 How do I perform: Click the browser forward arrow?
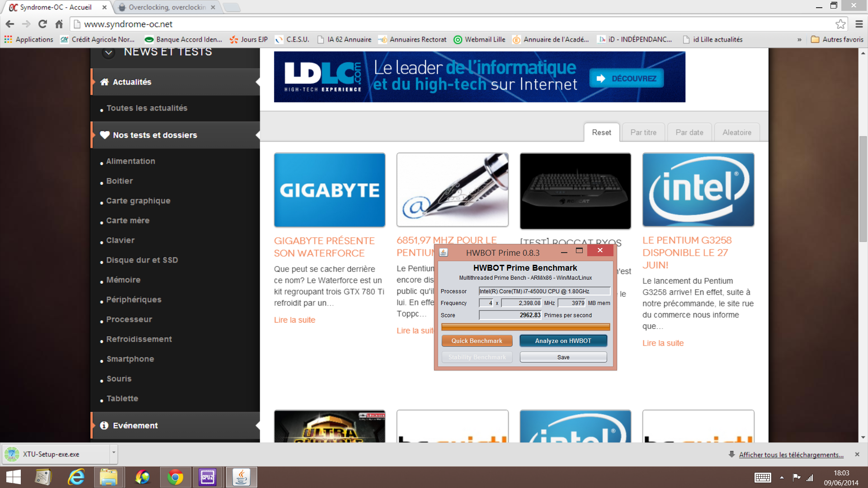[x=26, y=24]
